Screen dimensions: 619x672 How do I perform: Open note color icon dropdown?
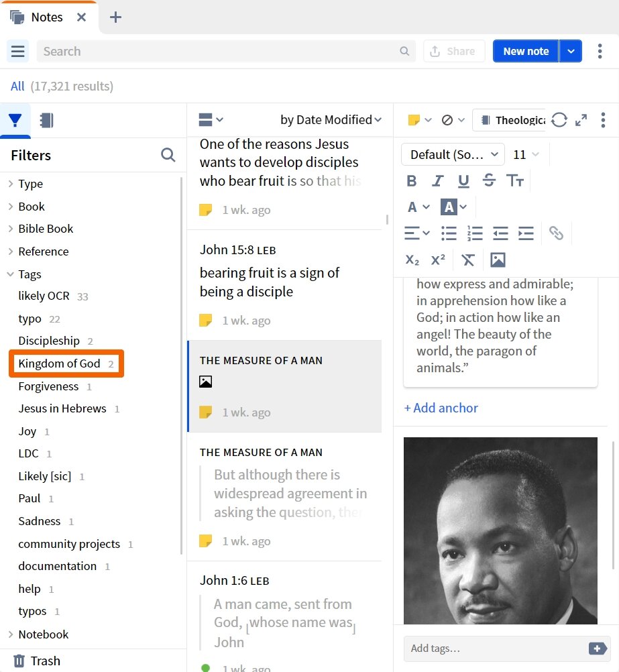pyautogui.click(x=420, y=120)
